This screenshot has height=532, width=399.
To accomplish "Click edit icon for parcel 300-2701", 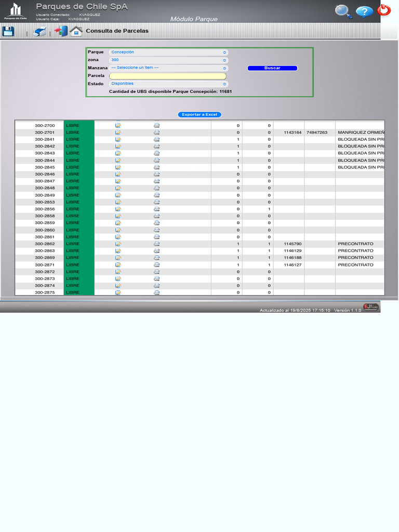I will (118, 132).
